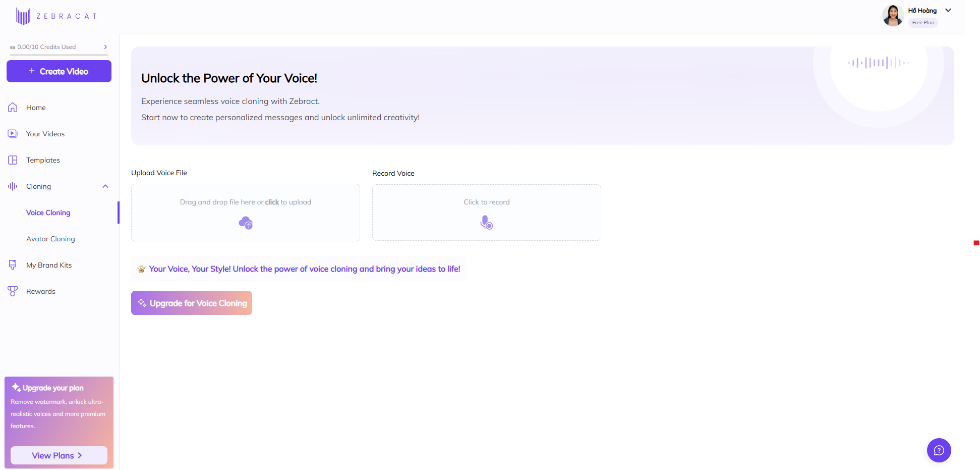
Task: Click Upgrade for Voice Cloning button
Action: pos(192,303)
